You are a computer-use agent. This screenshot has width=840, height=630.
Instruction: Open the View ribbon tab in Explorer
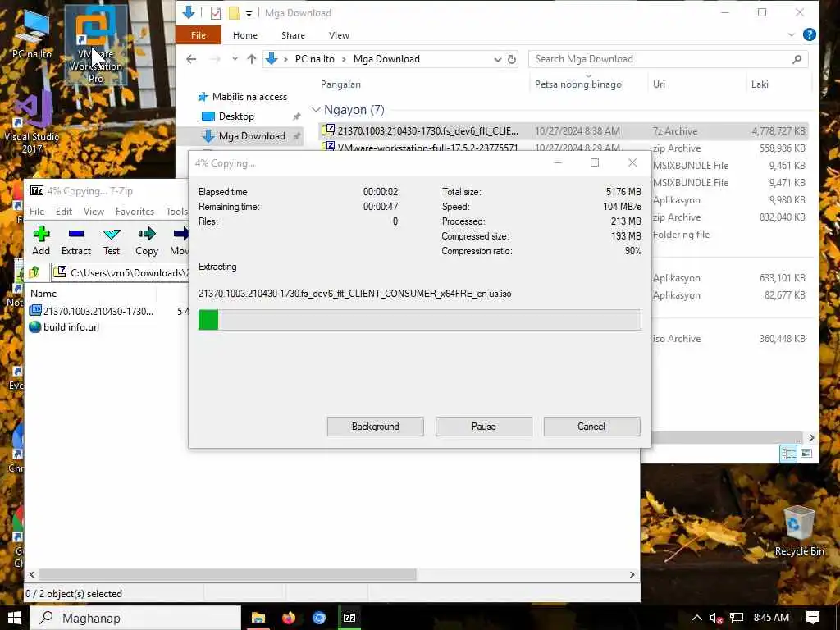coord(339,34)
